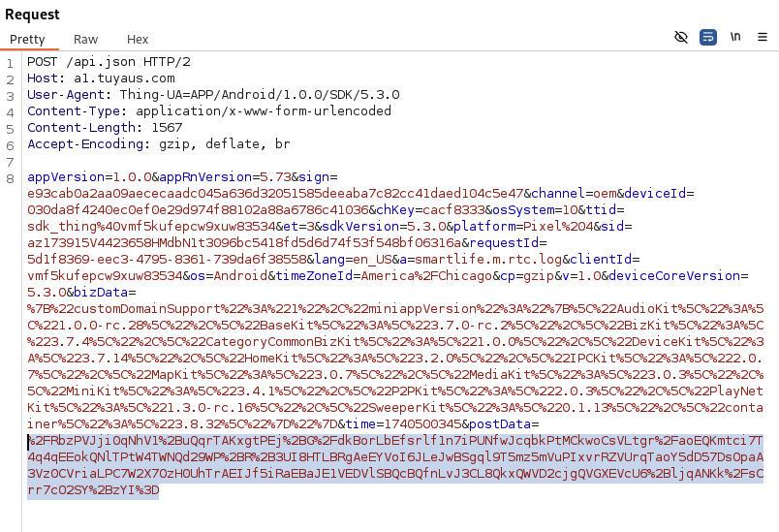Click the 'gzip, deflate, br' value

coord(225,143)
